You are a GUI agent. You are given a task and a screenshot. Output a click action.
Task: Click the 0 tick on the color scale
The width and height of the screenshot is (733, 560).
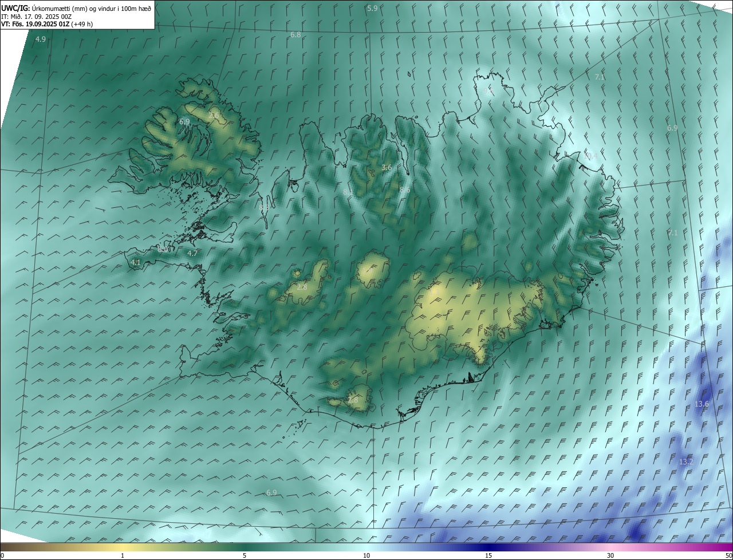(2, 555)
